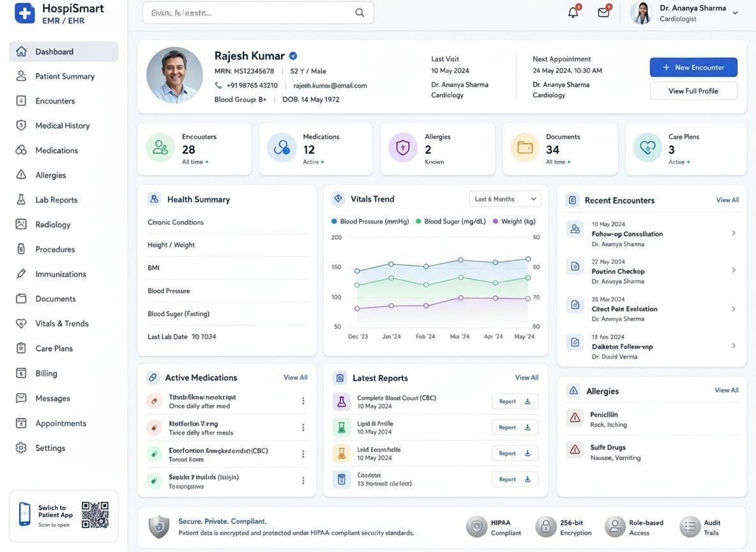756x552 pixels.
Task: Expand the Follow-up Consultation encounter chevron
Action: [734, 233]
